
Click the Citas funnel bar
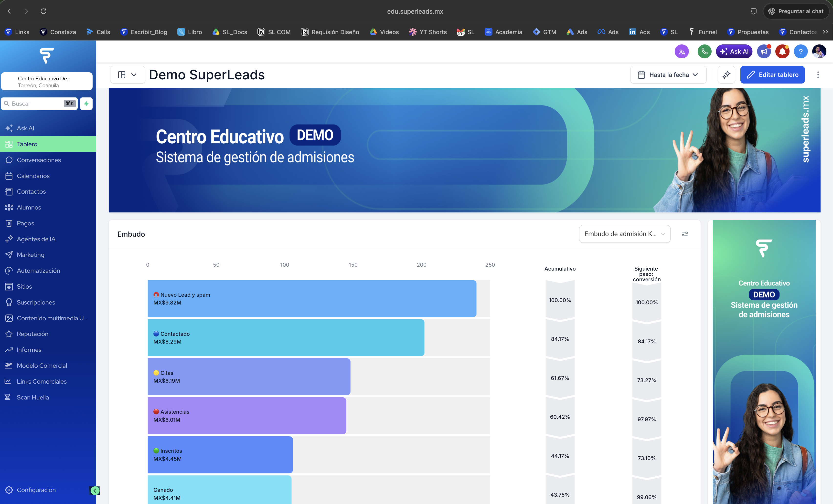coord(249,377)
